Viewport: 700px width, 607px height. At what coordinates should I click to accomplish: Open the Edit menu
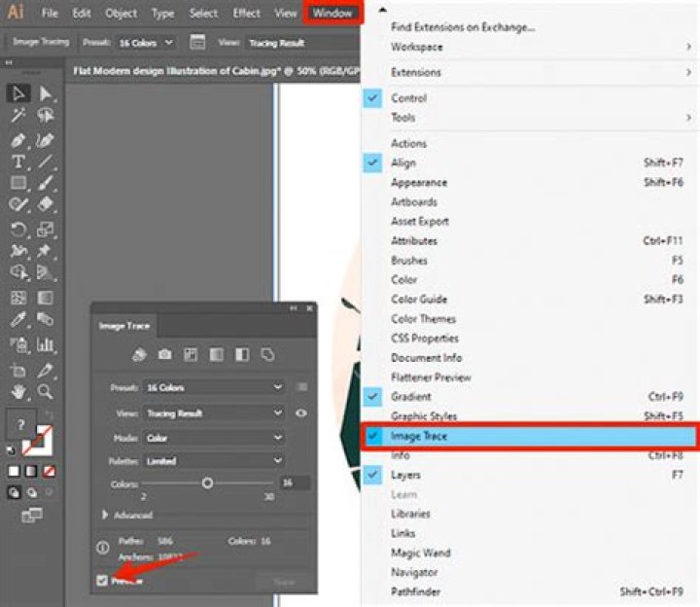coord(82,13)
